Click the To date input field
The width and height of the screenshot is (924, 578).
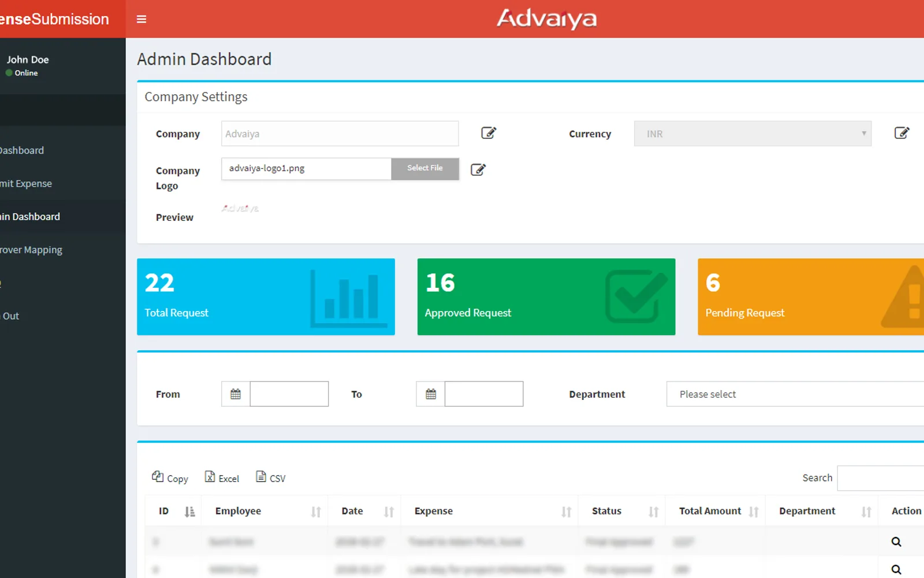(484, 394)
